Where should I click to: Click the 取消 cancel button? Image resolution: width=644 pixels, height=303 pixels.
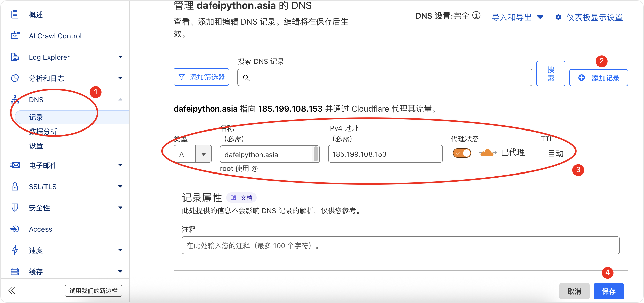pyautogui.click(x=574, y=291)
